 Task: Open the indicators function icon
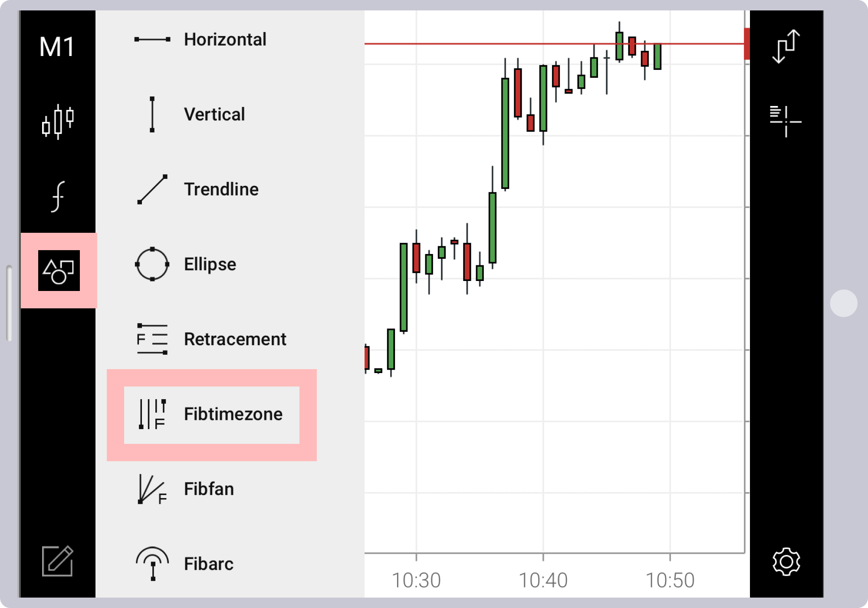click(58, 196)
